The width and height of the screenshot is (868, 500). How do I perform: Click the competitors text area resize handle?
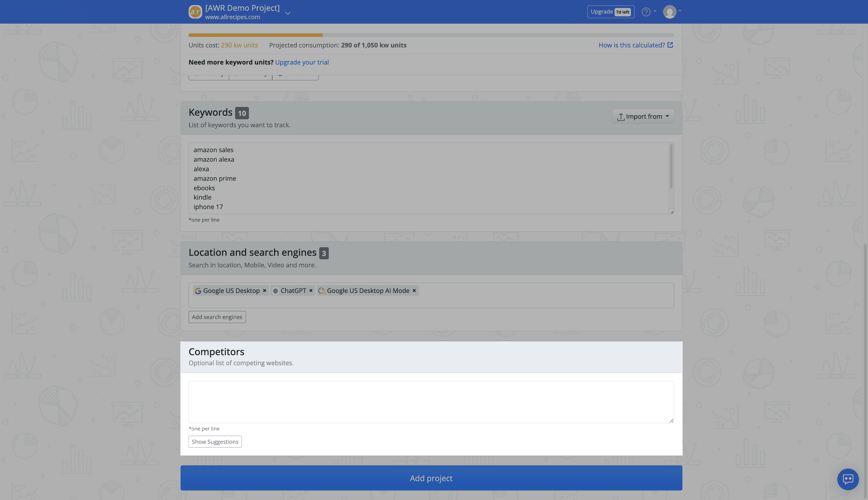[671, 420]
